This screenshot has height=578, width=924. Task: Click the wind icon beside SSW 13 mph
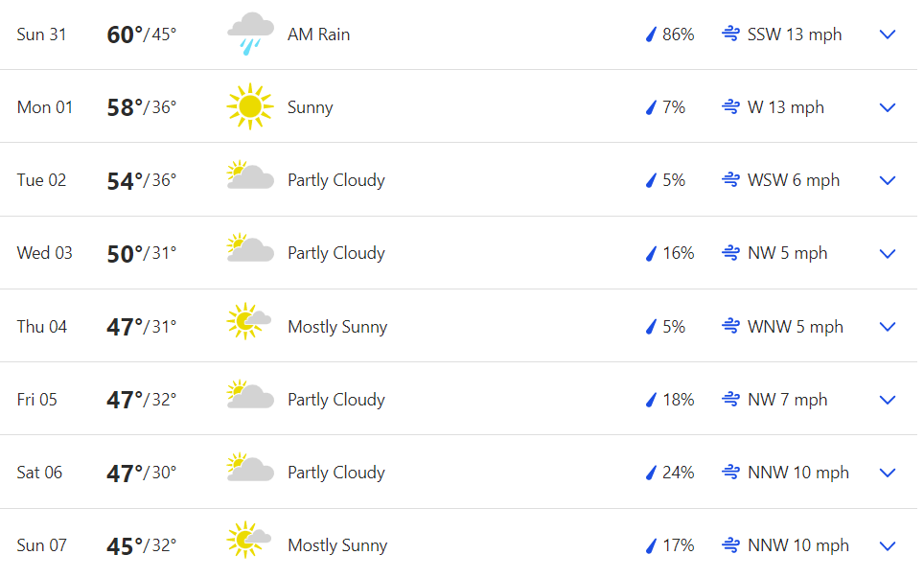tap(730, 35)
